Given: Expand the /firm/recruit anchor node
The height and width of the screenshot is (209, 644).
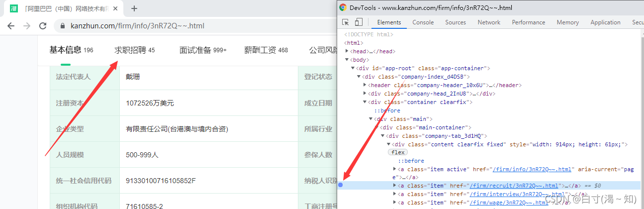Looking at the screenshot, I should click(395, 186).
